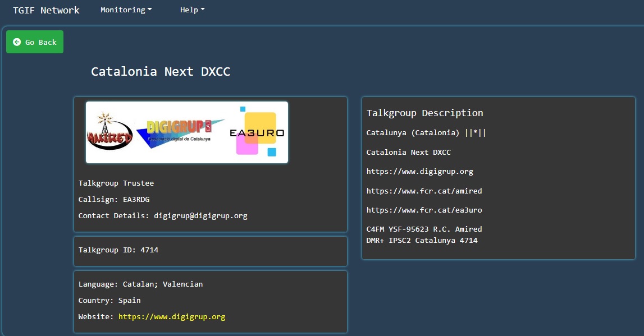
Task: Select the Catalonia Next DXCC page heading
Action: [x=161, y=71]
